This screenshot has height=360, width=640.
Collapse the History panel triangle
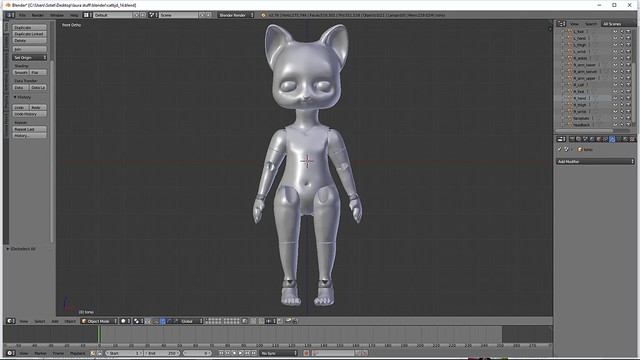pyautogui.click(x=15, y=97)
